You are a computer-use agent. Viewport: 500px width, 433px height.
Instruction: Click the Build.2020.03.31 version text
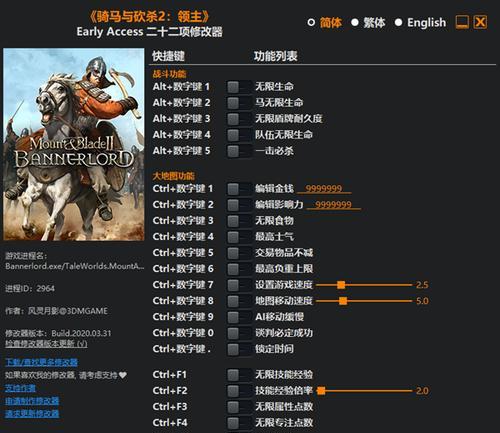81,333
